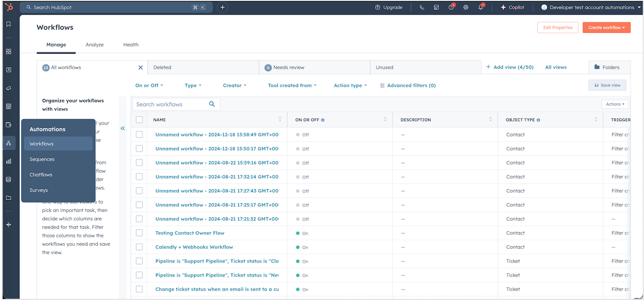Open the bookmarks icon in the left sidebar
This screenshot has width=644, height=300.
(x=8, y=23)
